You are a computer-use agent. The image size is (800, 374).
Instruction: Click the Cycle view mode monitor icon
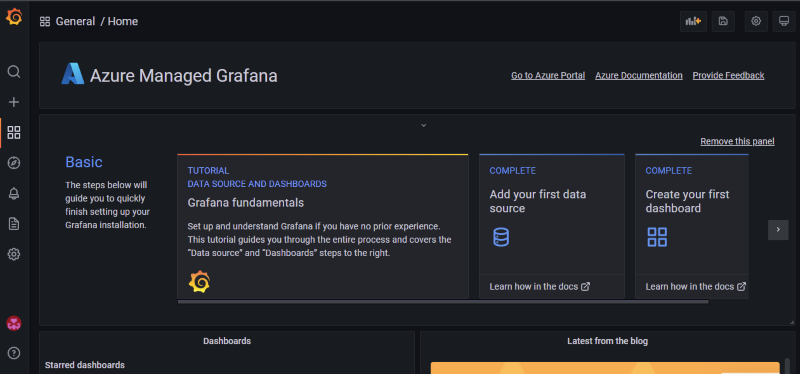click(784, 21)
